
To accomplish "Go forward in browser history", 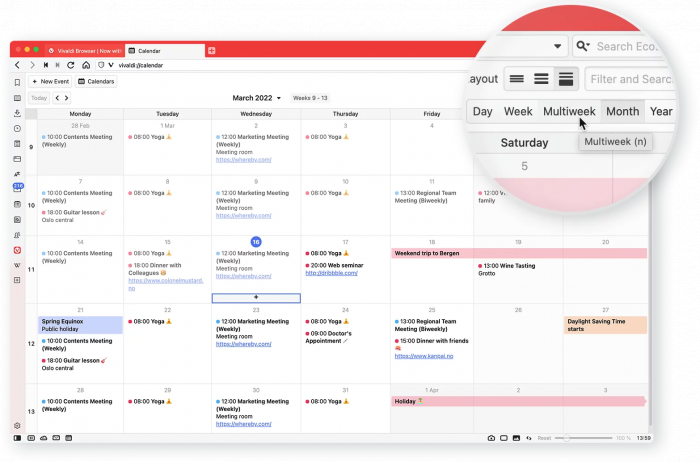I will (32, 65).
